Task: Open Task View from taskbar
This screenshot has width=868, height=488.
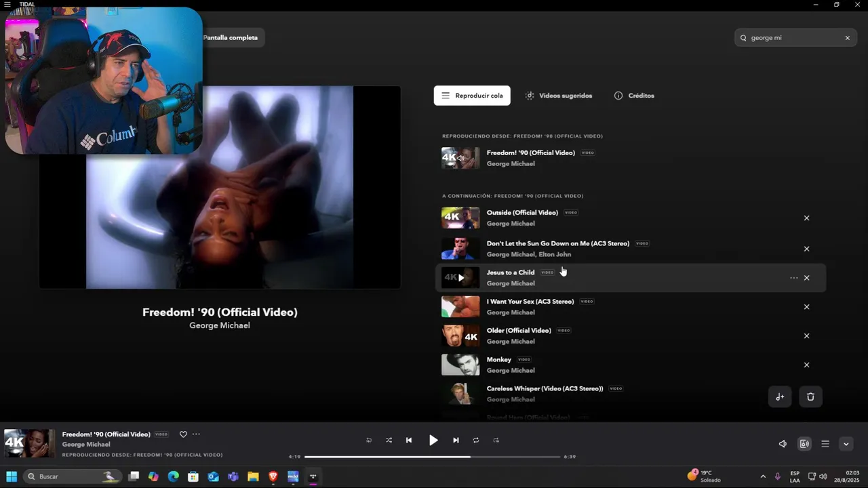Action: click(134, 476)
